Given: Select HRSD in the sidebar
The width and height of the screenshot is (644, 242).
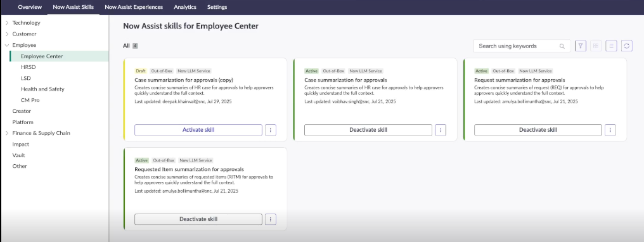Looking at the screenshot, I should (x=29, y=67).
